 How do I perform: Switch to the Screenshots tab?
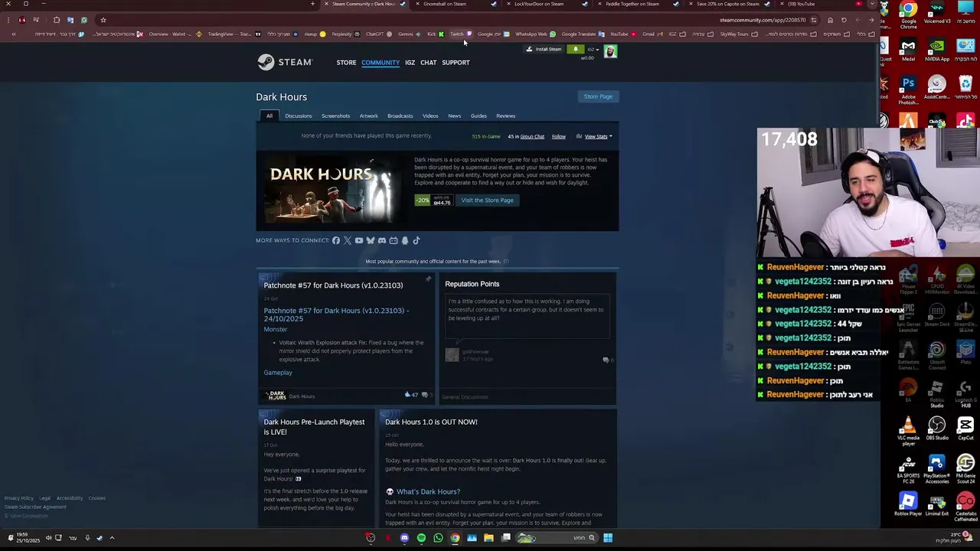click(335, 116)
